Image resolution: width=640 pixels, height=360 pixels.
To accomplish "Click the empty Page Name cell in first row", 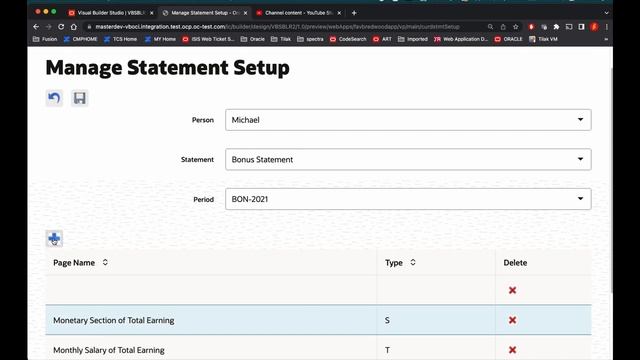I will click(211, 290).
